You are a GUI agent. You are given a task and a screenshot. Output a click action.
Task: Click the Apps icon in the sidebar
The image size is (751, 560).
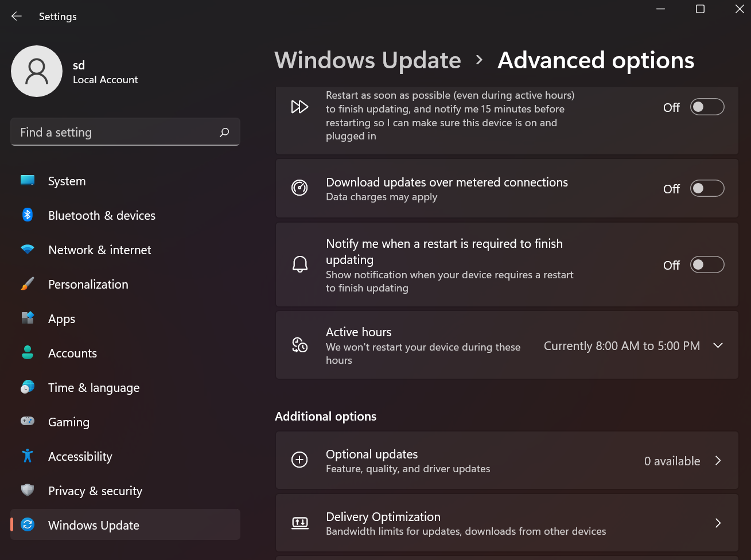[28, 318]
